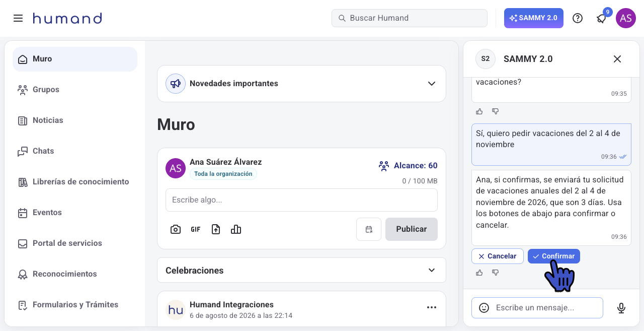
Task: Open the hamburger navigation menu
Action: [x=18, y=18]
